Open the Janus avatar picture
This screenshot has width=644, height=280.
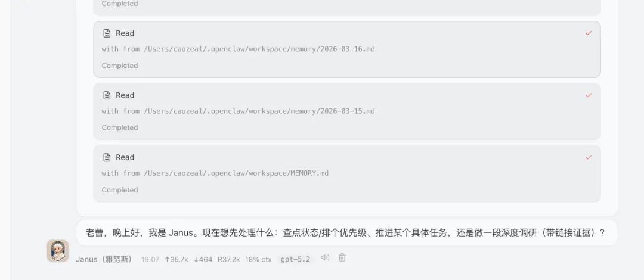click(x=57, y=251)
